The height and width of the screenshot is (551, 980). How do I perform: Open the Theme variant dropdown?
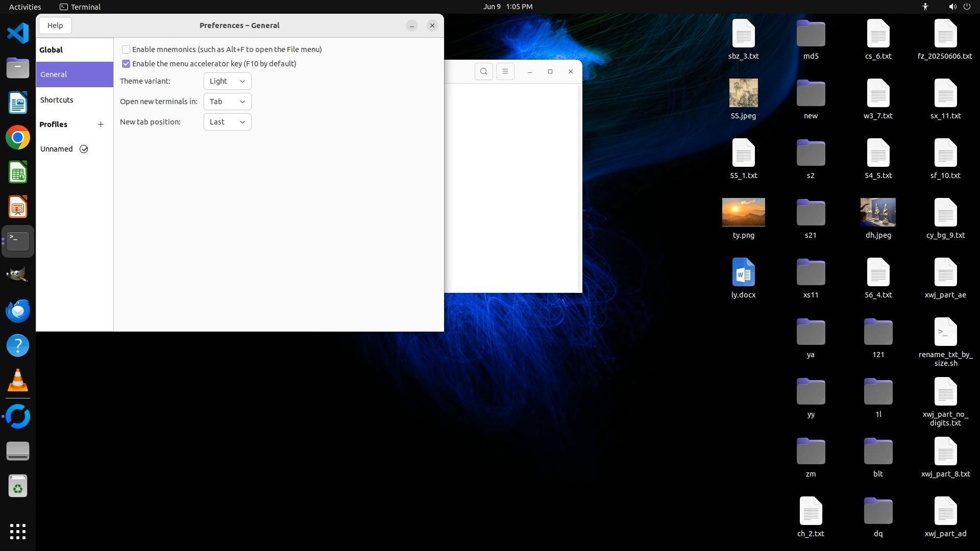click(227, 81)
